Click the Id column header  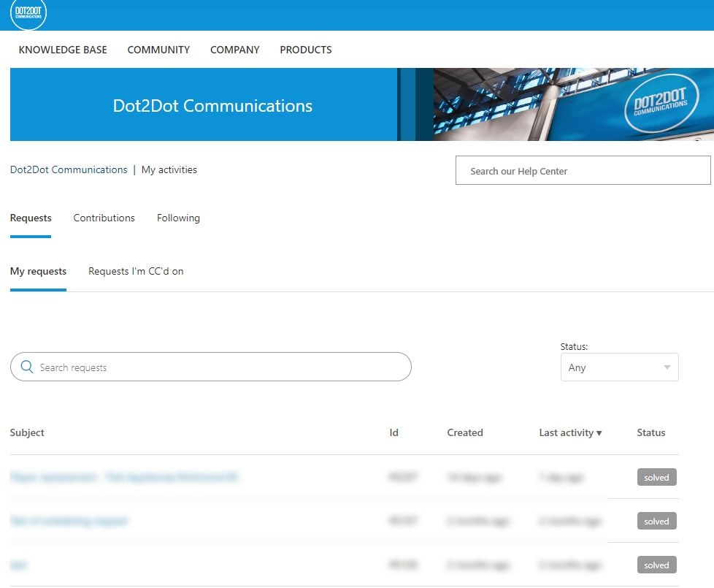(394, 432)
